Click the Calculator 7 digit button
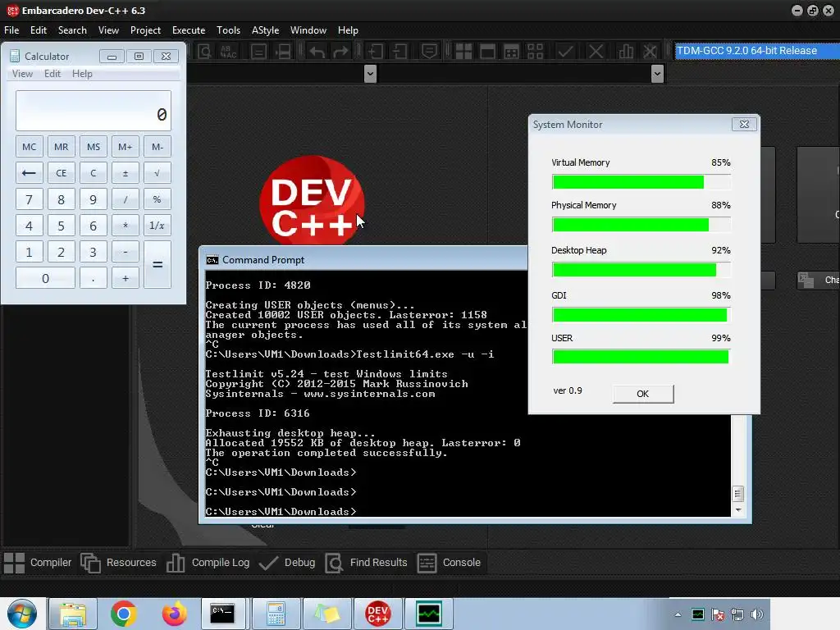The height and width of the screenshot is (630, 840). pos(29,200)
